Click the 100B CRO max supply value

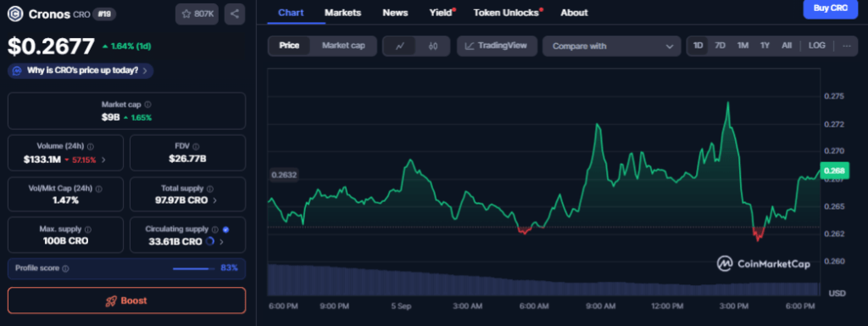pos(65,241)
